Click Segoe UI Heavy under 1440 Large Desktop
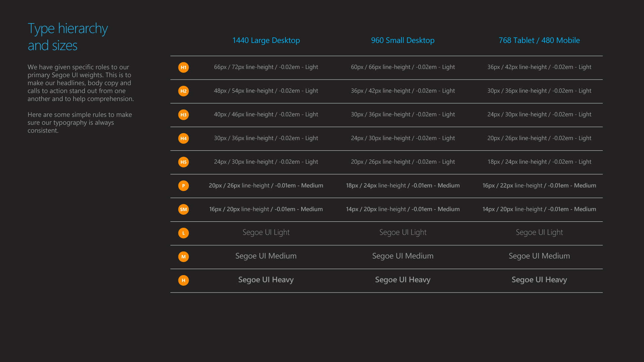 (x=266, y=280)
